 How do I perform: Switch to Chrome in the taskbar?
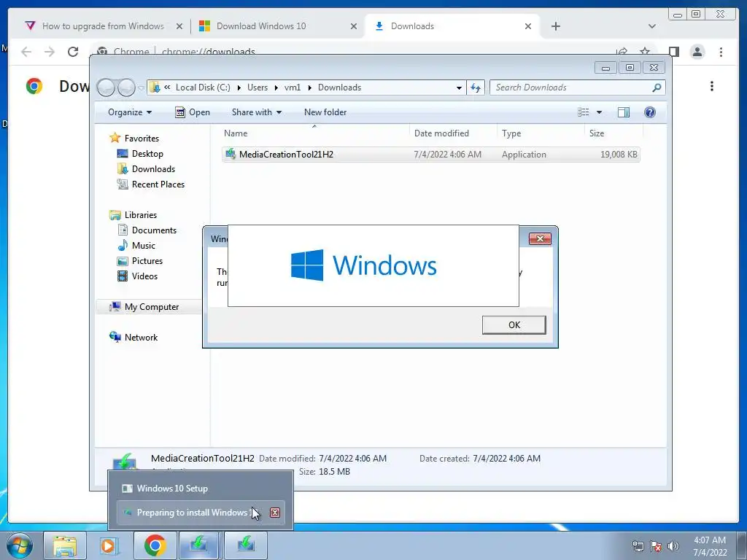tap(155, 545)
